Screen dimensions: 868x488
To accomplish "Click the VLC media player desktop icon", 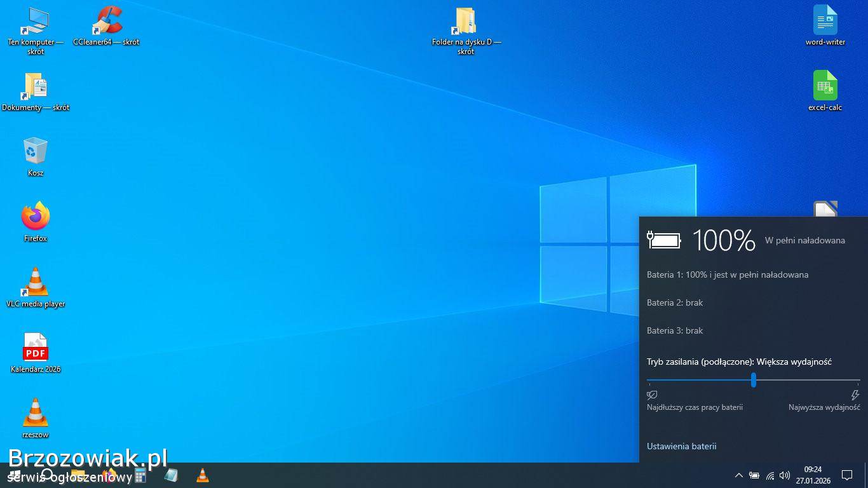I will [x=36, y=283].
